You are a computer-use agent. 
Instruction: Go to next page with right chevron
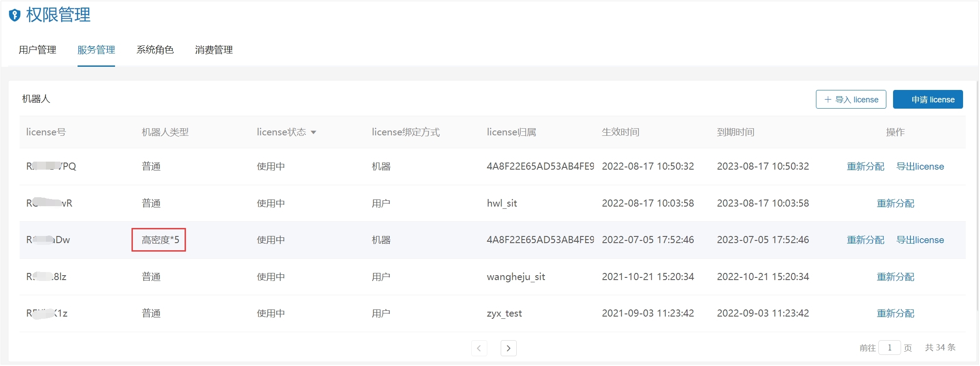508,348
